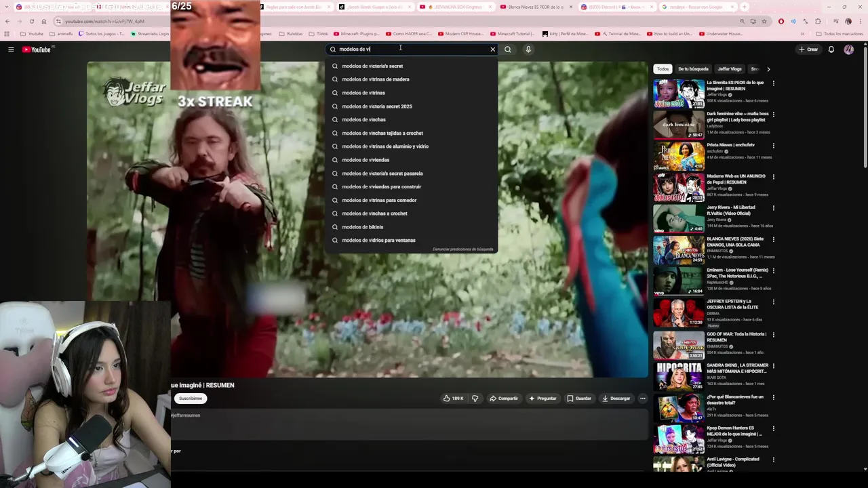Choose suggestion 'modelos de viviendas'
Viewport: 868px width, 488px height.
pyautogui.click(x=411, y=160)
